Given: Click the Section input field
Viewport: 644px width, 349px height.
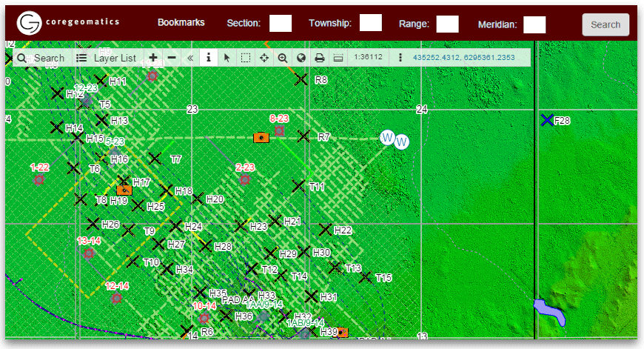Looking at the screenshot, I should (280, 24).
